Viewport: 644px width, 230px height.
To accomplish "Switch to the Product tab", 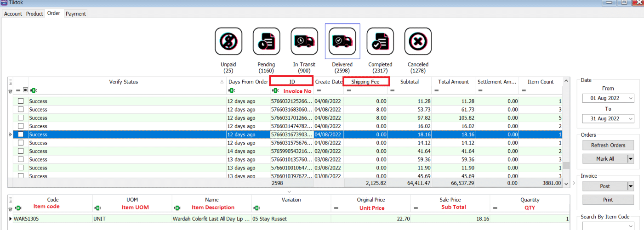I will point(34,14).
